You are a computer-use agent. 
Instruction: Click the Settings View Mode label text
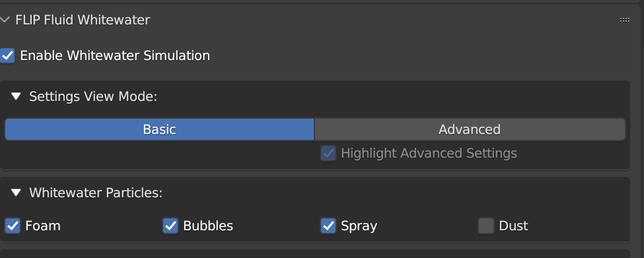tap(93, 97)
